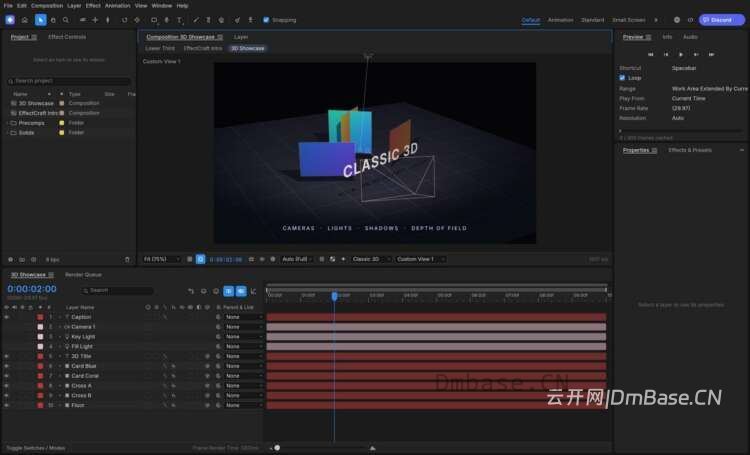Select the Zoom magnifier tool
The width and height of the screenshot is (750, 455).
coord(66,20)
